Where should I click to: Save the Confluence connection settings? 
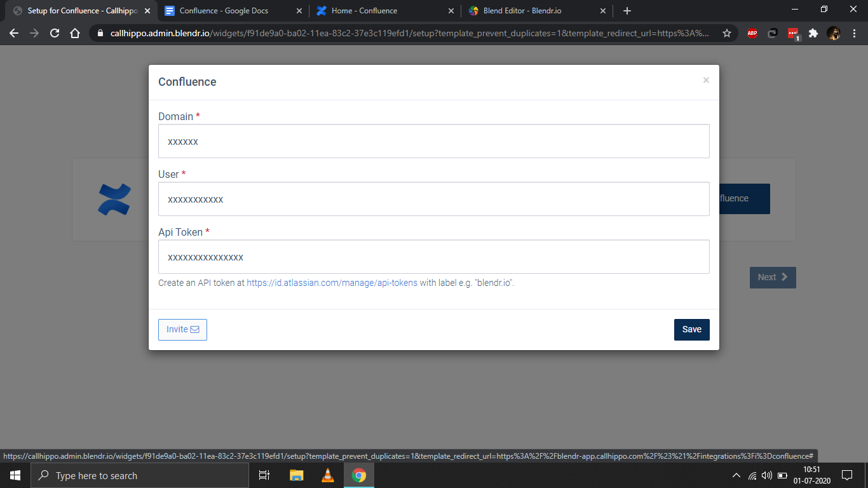[692, 329]
